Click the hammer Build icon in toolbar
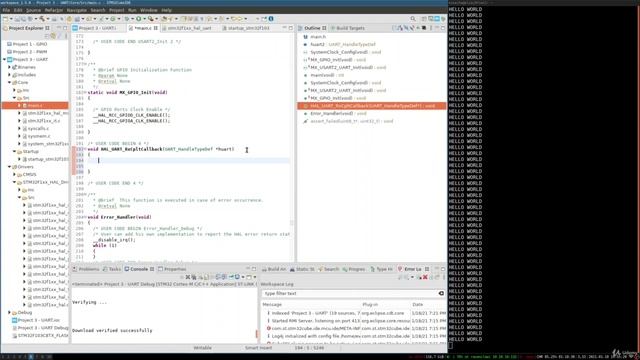 tap(42, 19)
